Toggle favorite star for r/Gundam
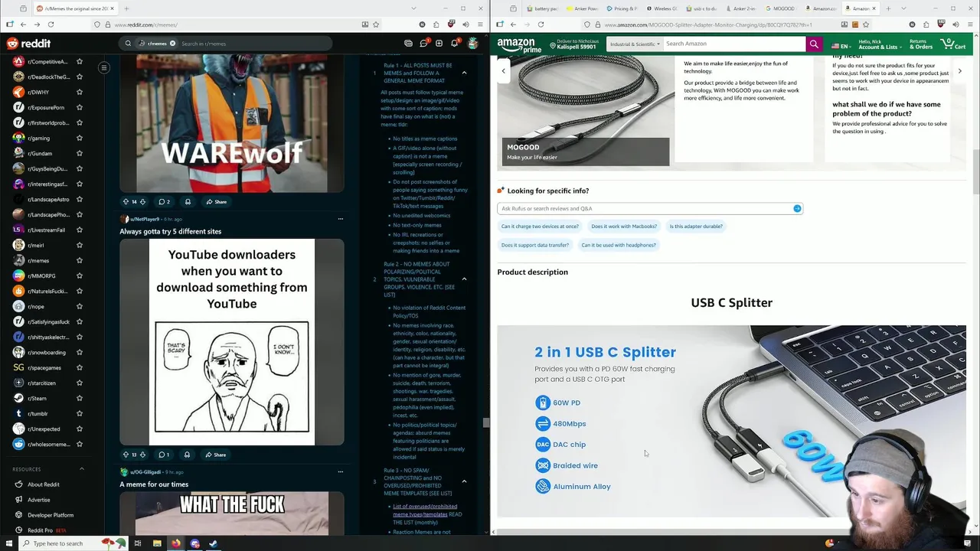This screenshot has height=551, width=980. (79, 153)
